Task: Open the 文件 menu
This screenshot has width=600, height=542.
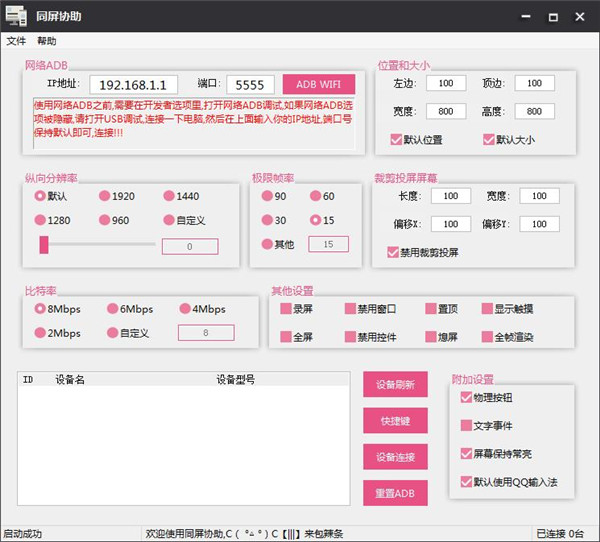Action: [16, 41]
